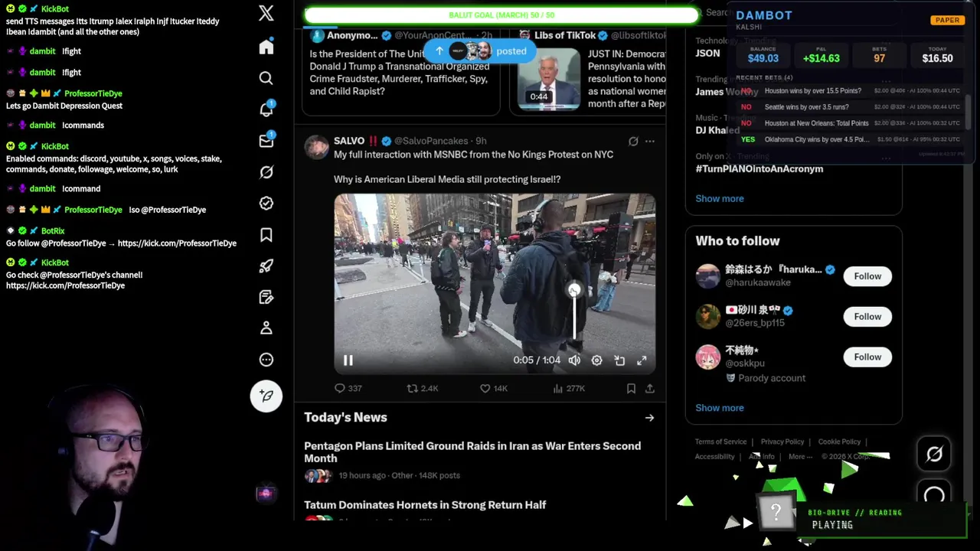
Task: Open the Cookie Policy link
Action: coord(839,442)
